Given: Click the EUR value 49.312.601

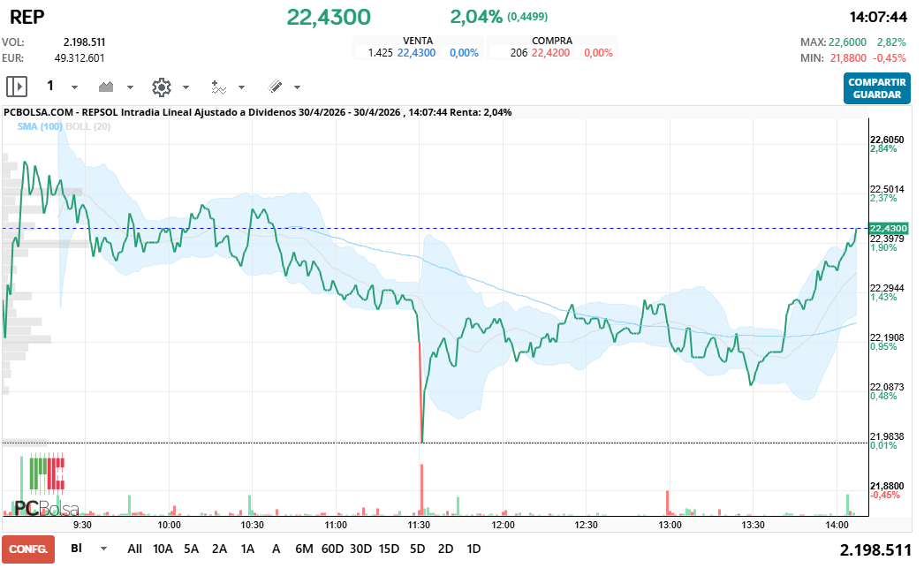Looking at the screenshot, I should (80, 58).
